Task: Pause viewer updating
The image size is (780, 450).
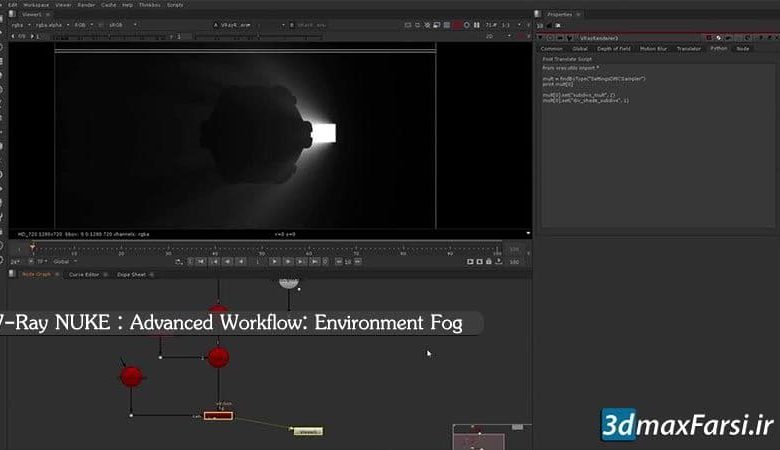Action: pos(477,25)
